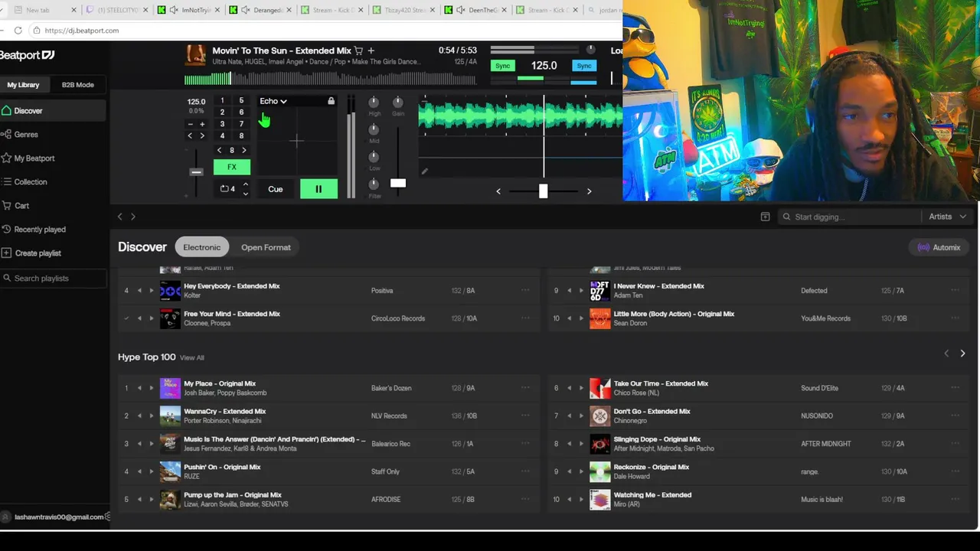Open the Artists search filter dropdown
This screenshot has height=551, width=980.
pos(947,217)
